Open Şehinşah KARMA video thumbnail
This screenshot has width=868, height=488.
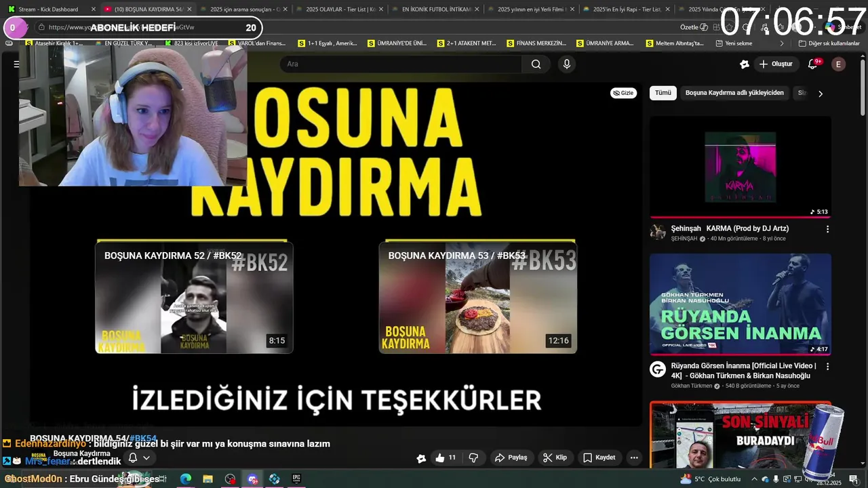tap(741, 167)
